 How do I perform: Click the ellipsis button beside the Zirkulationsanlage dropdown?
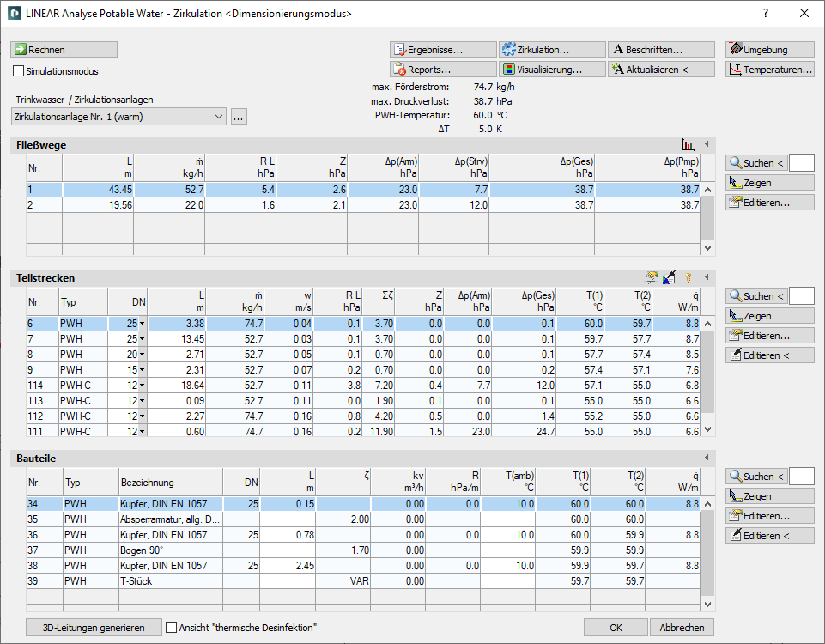tap(239, 117)
